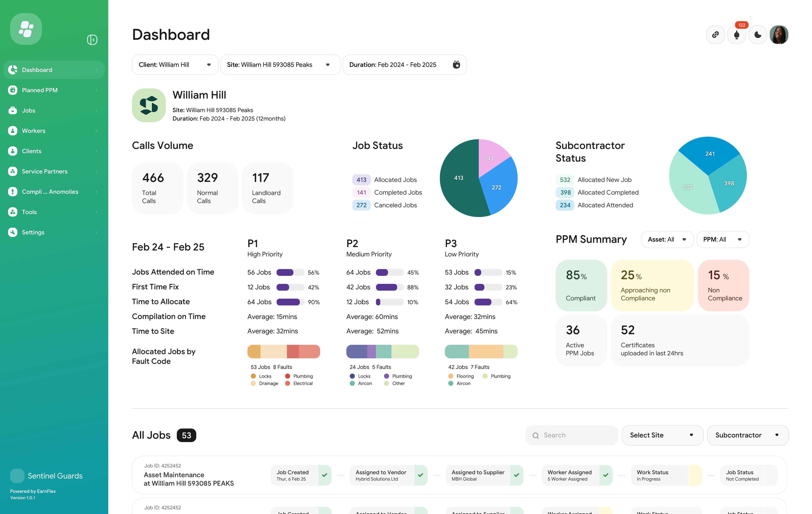Screen dimensions: 812x514
Task: Click the 466 Total Calls card
Action: pyautogui.click(x=157, y=188)
